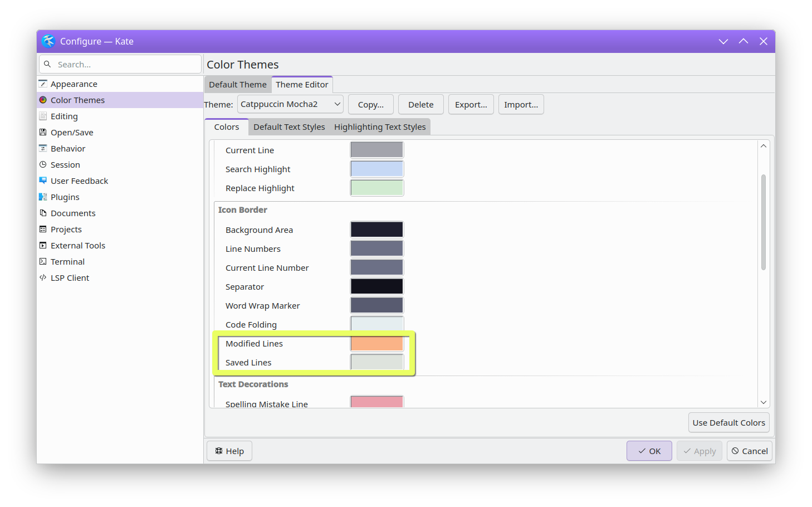Select Plugins in the sidebar

pyautogui.click(x=120, y=197)
